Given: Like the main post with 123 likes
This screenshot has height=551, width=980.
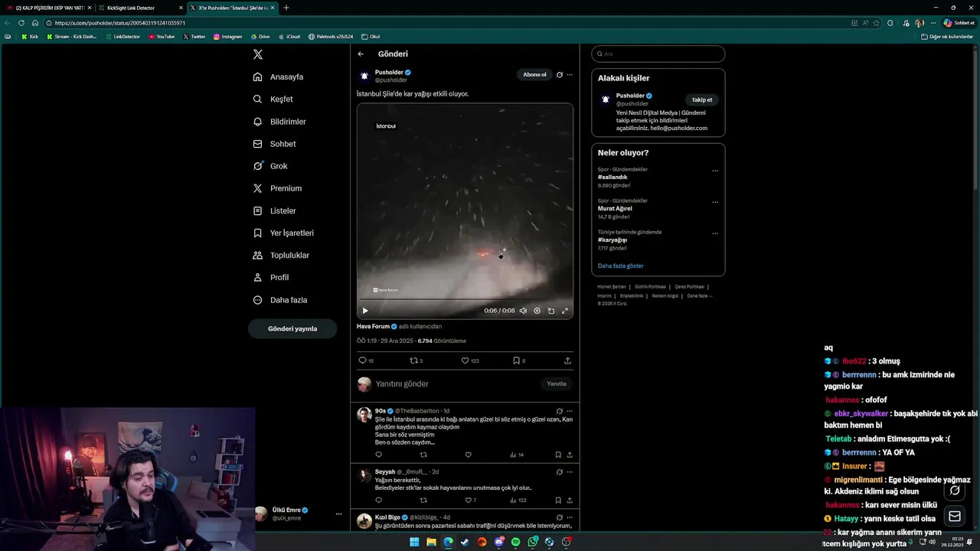Looking at the screenshot, I should pyautogui.click(x=469, y=360).
